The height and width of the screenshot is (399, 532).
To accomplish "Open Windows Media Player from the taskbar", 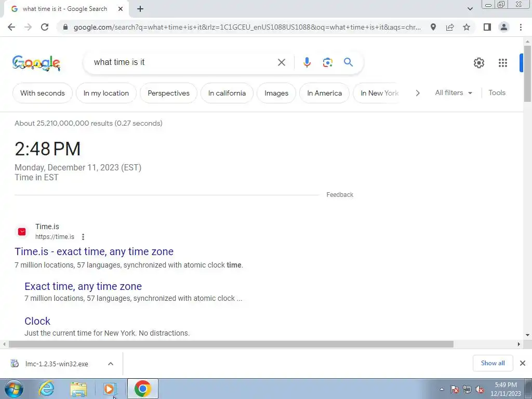I will [x=109, y=389].
